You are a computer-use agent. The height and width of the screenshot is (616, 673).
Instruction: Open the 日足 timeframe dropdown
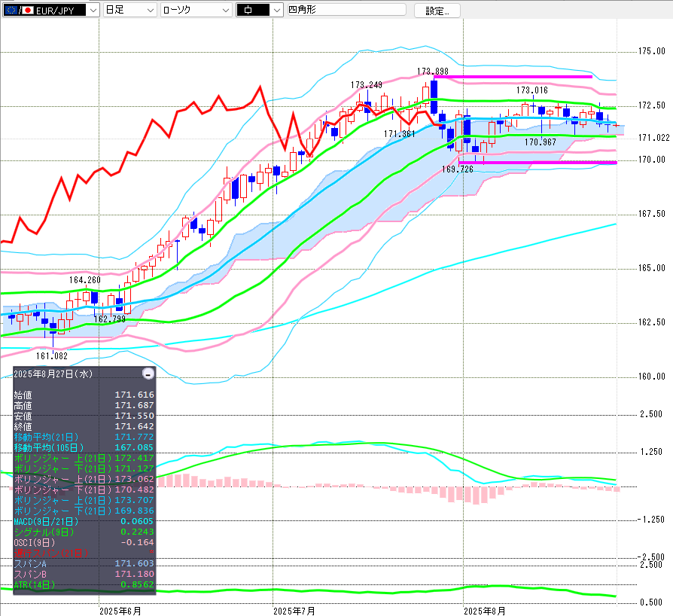click(129, 10)
